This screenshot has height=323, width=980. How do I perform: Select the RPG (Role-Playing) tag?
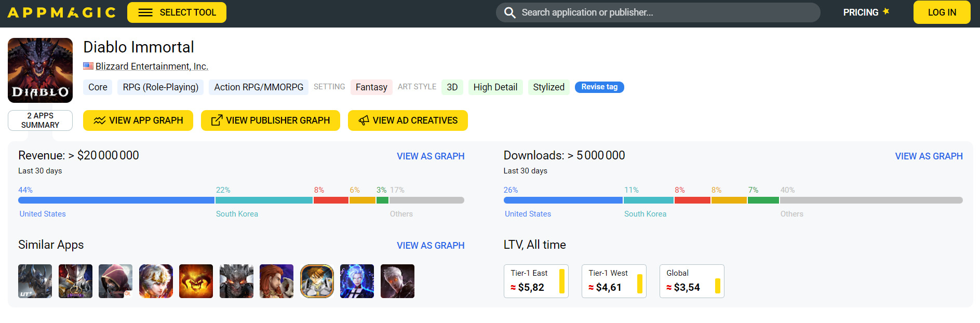click(160, 87)
